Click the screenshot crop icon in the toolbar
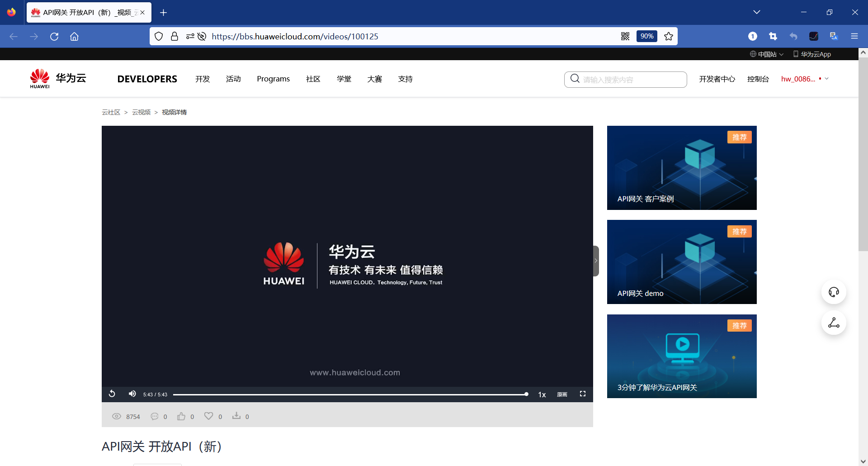868x466 pixels. [774, 36]
